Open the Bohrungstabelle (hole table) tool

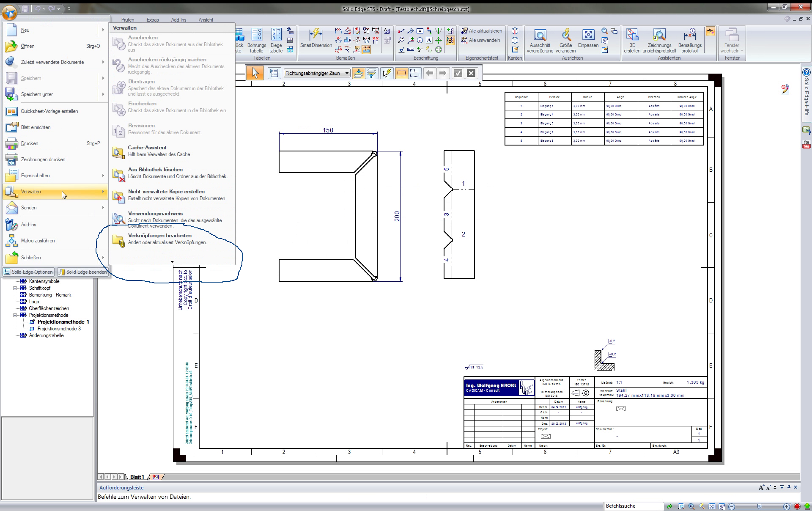[x=257, y=41]
